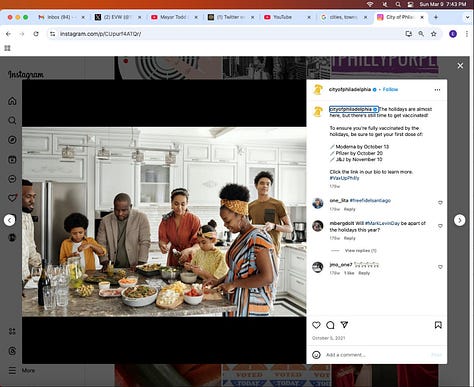Open one_lita commenter username
The image size is (474, 387).
coord(339,200)
